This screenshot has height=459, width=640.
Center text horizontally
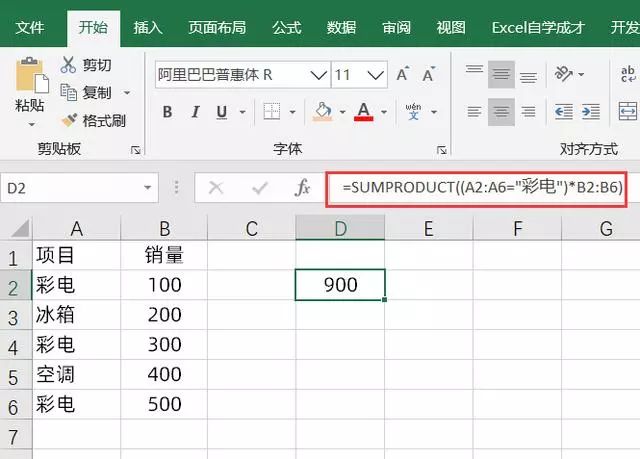click(501, 111)
